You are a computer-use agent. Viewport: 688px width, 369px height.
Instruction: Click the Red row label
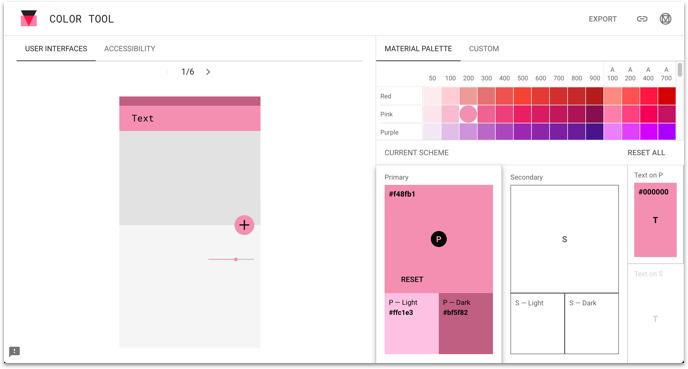pos(386,96)
